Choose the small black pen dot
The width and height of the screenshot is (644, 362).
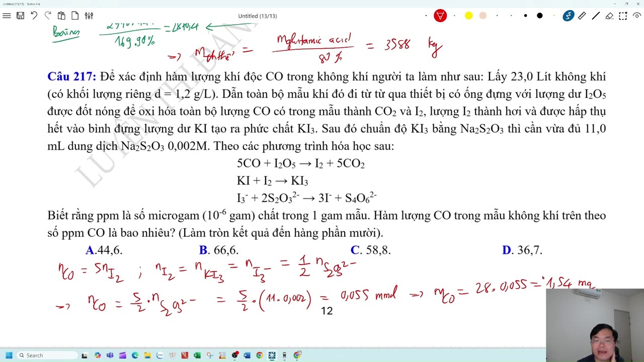click(525, 16)
